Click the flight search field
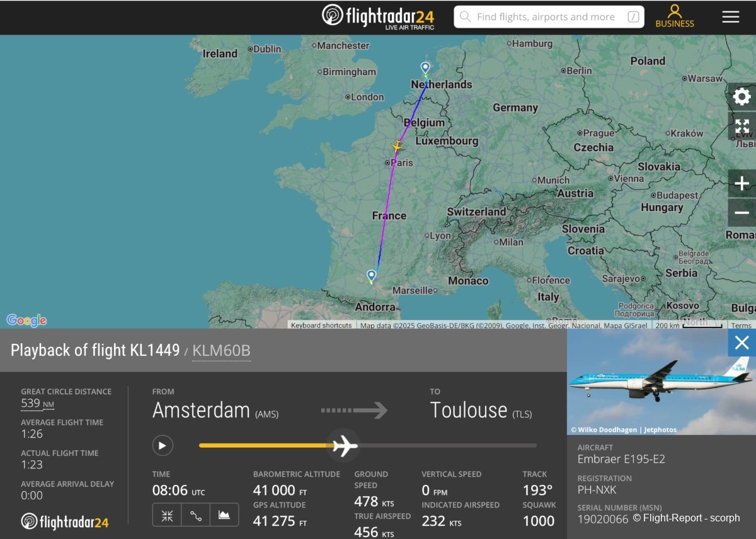Screen dimensions: 756x539 [x=549, y=17]
